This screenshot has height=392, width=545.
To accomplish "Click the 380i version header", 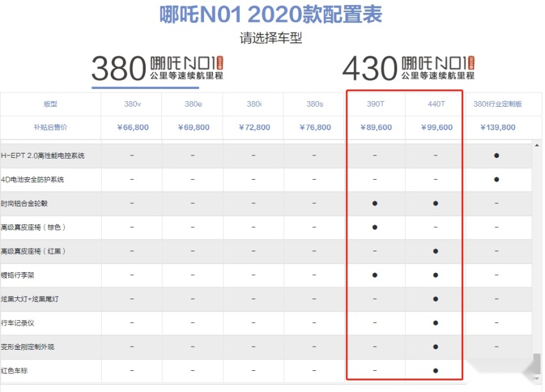I will click(254, 104).
